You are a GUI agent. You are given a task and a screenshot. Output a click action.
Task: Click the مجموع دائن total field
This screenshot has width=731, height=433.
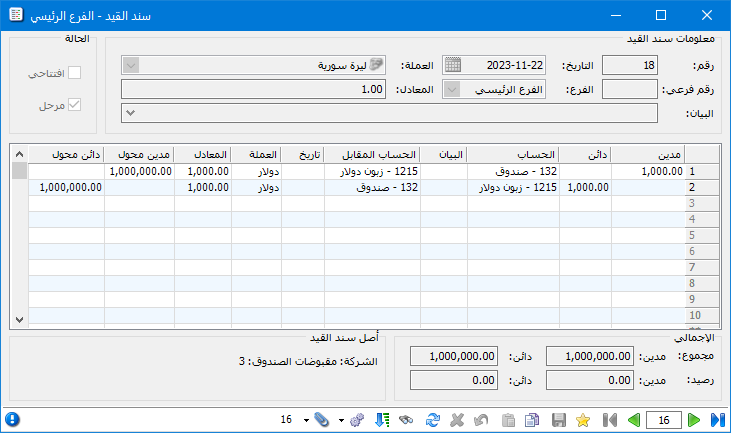pos(454,356)
